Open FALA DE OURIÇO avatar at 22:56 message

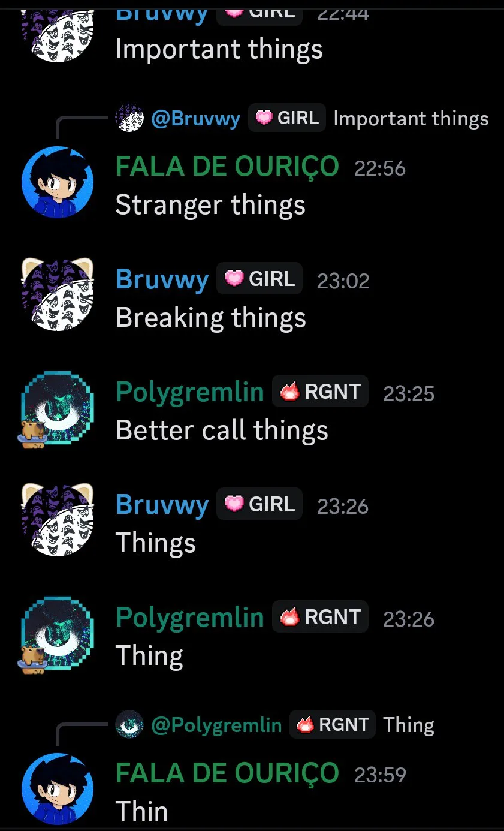coord(58,182)
